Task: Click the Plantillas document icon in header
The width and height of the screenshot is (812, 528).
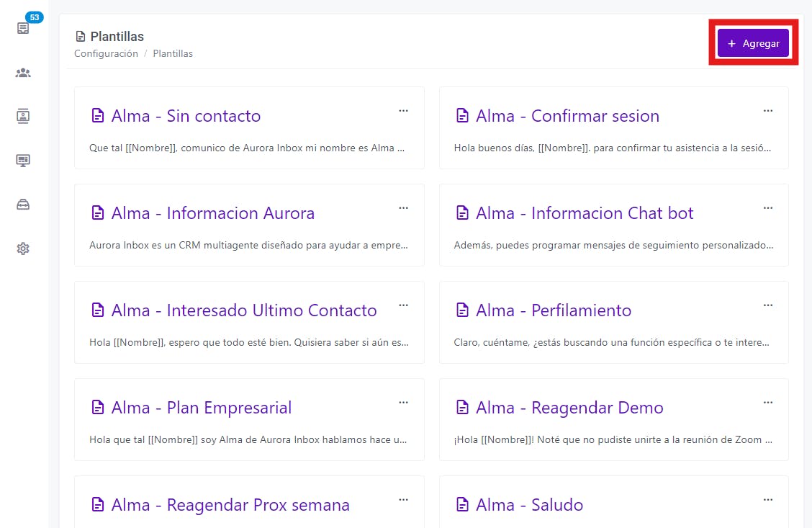Action: pos(81,36)
